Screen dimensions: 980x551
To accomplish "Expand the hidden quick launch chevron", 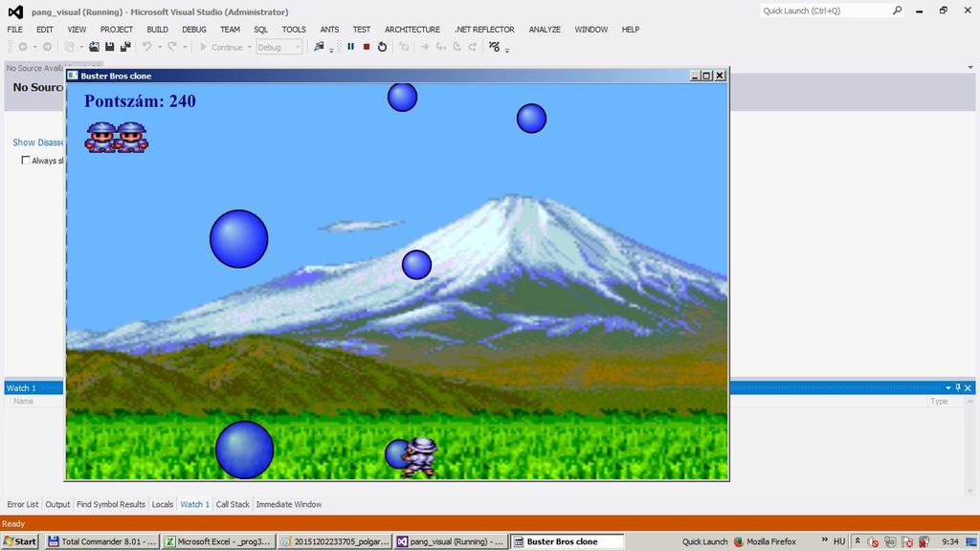I will tap(824, 540).
